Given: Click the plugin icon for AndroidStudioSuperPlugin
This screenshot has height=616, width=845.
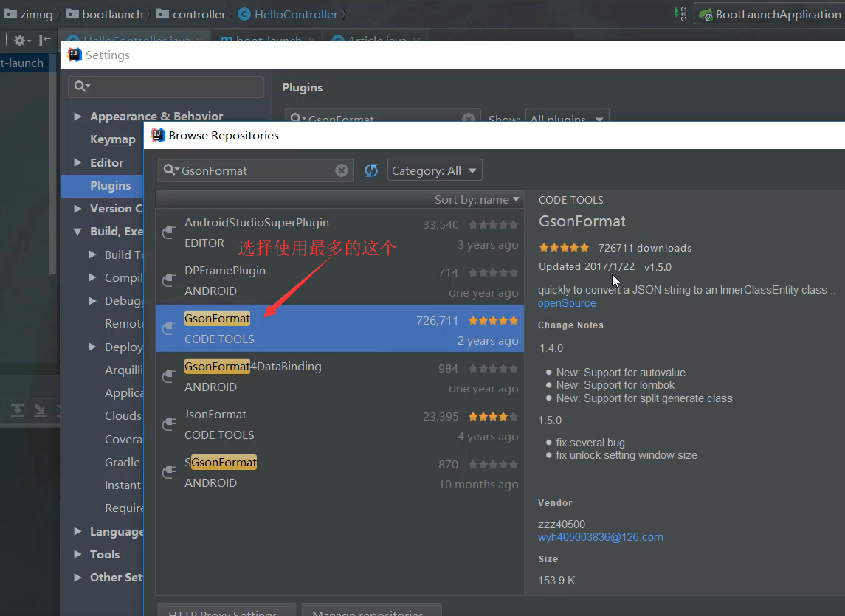Looking at the screenshot, I should coord(169,232).
